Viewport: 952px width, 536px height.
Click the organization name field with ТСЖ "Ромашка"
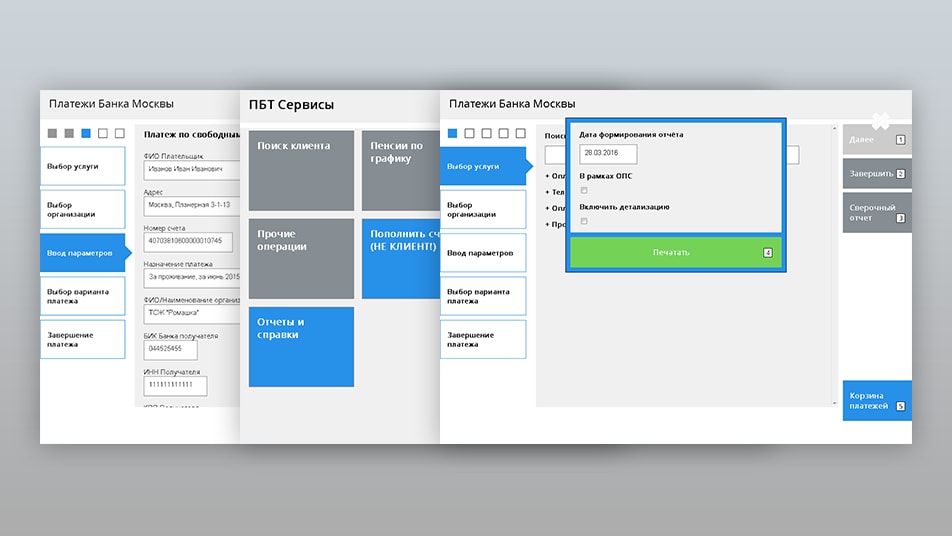192,313
